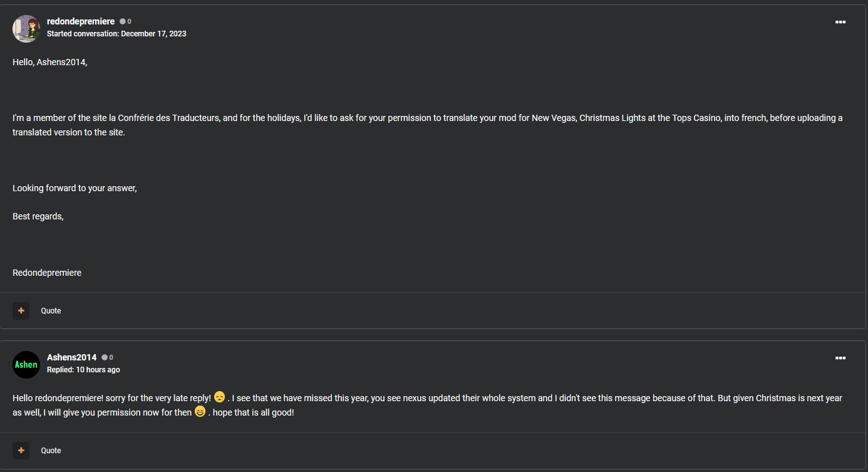
Task: Click the sad face emoji
Action: coord(219,397)
